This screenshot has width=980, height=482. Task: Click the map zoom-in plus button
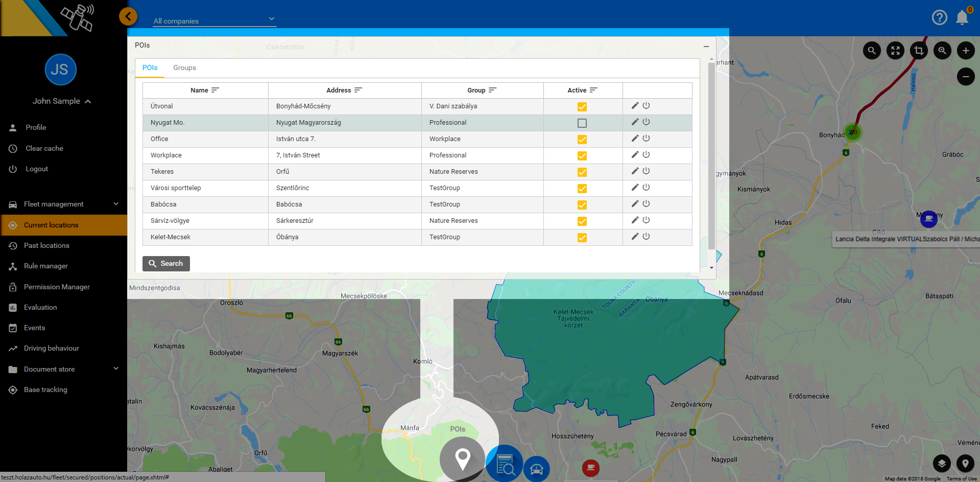click(x=965, y=51)
